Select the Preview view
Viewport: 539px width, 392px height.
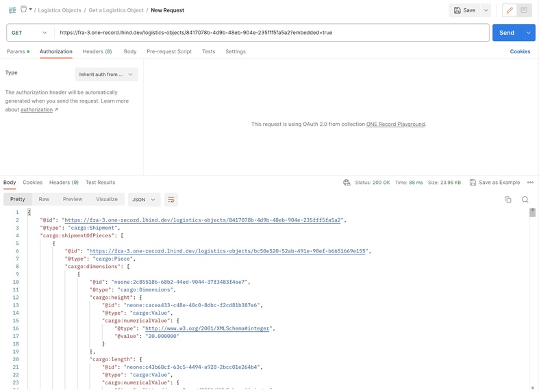[73, 200]
